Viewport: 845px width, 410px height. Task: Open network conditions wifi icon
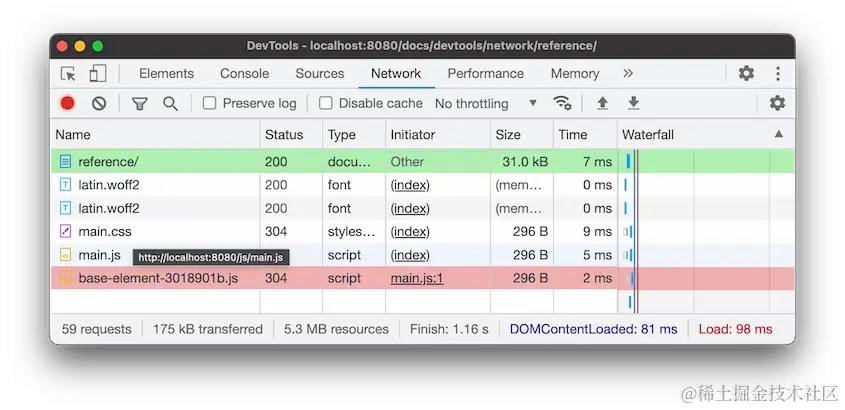562,103
